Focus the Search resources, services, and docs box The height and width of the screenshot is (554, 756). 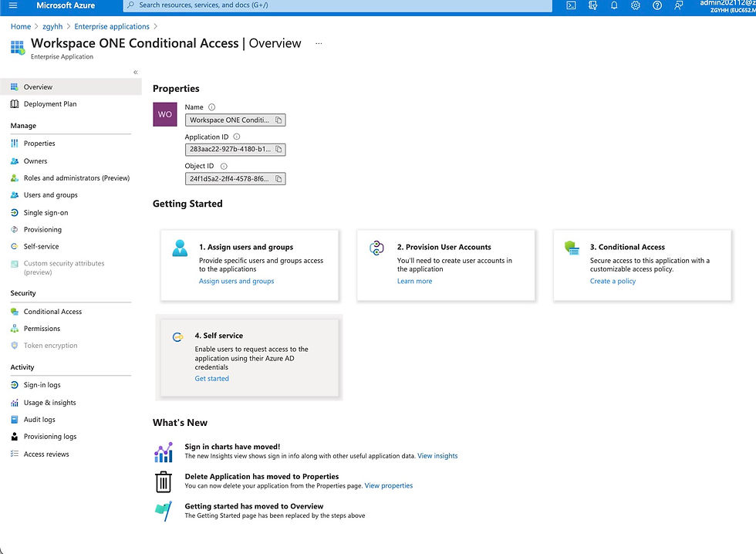(338, 5)
